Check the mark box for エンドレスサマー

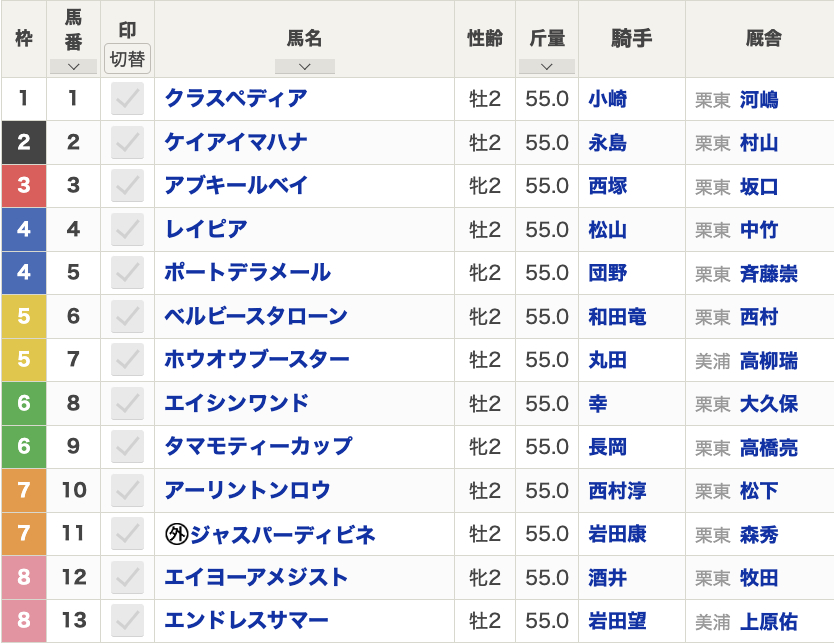click(x=127, y=620)
